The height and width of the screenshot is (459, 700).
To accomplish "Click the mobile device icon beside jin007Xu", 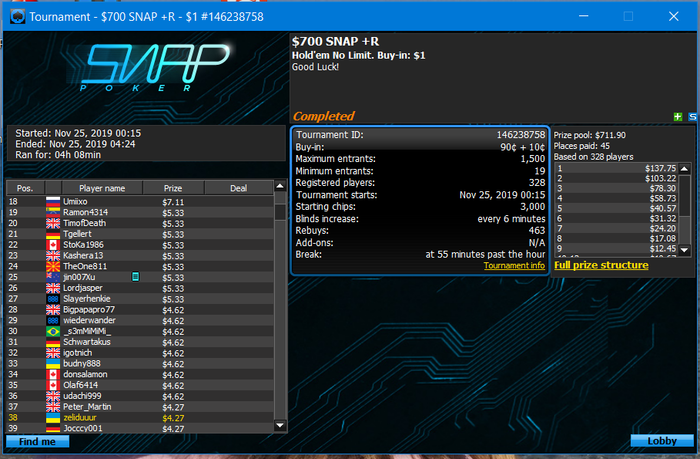I will pyautogui.click(x=135, y=277).
